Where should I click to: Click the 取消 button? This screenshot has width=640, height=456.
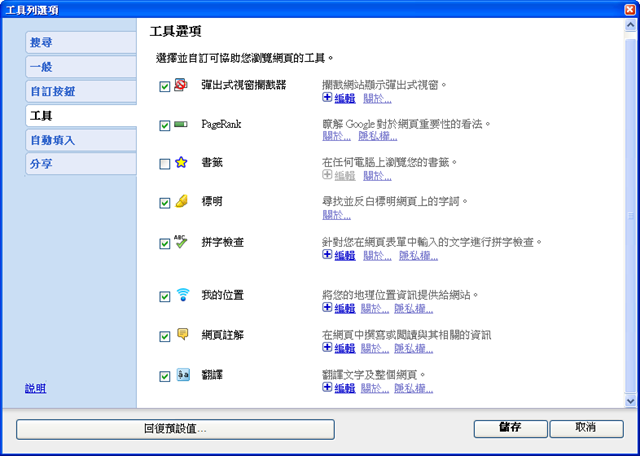(x=586, y=428)
